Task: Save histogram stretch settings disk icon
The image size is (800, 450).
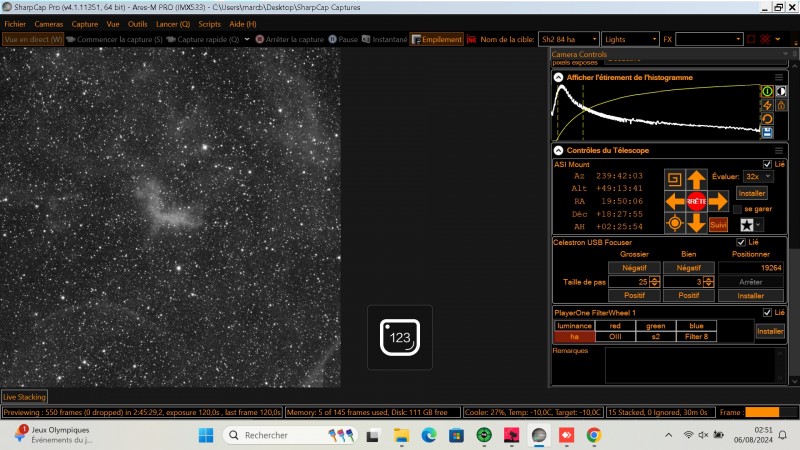Action: (767, 133)
